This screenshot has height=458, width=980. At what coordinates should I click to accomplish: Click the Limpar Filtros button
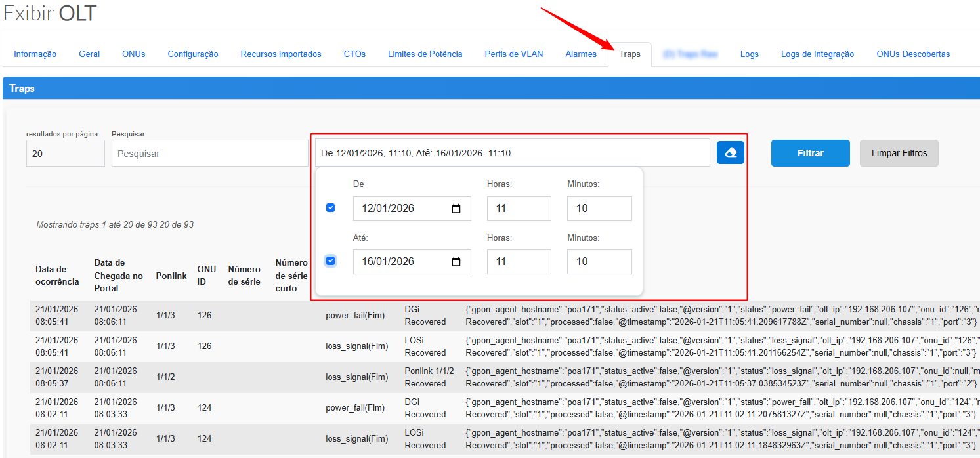(899, 153)
